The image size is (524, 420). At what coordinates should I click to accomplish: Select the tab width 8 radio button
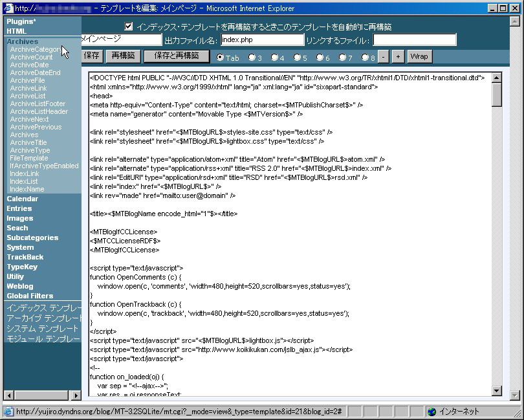(365, 57)
